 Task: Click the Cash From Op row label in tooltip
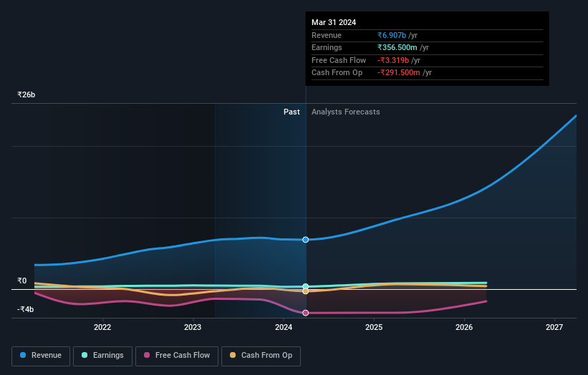click(x=337, y=73)
